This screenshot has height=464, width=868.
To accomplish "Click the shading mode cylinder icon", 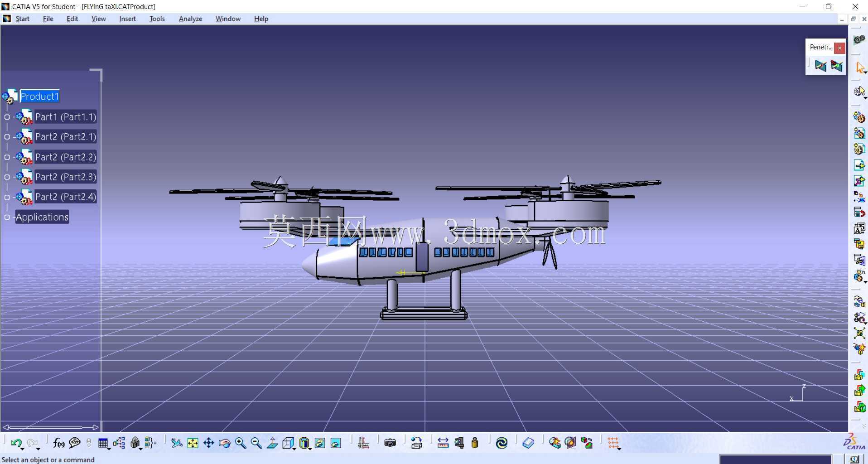I will click(x=304, y=443).
